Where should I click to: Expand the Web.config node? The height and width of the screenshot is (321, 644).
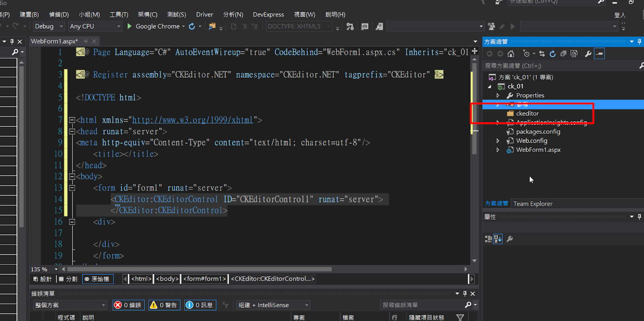(x=498, y=141)
